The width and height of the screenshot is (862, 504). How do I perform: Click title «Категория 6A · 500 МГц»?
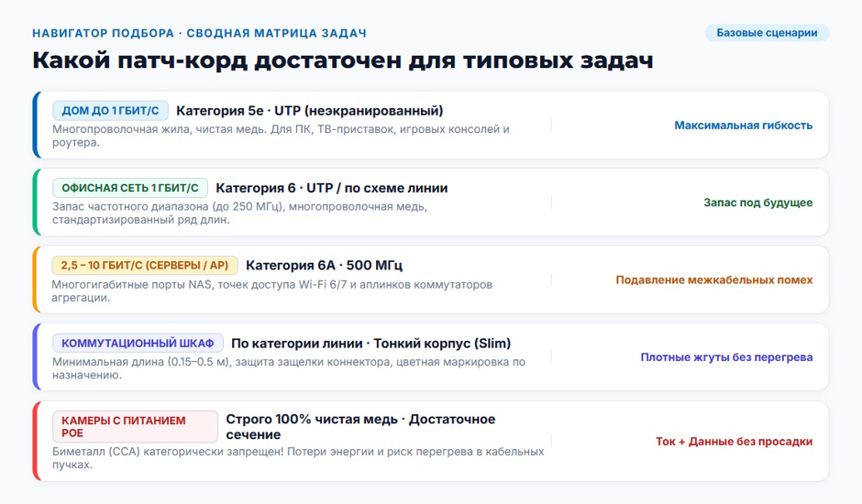point(324,266)
